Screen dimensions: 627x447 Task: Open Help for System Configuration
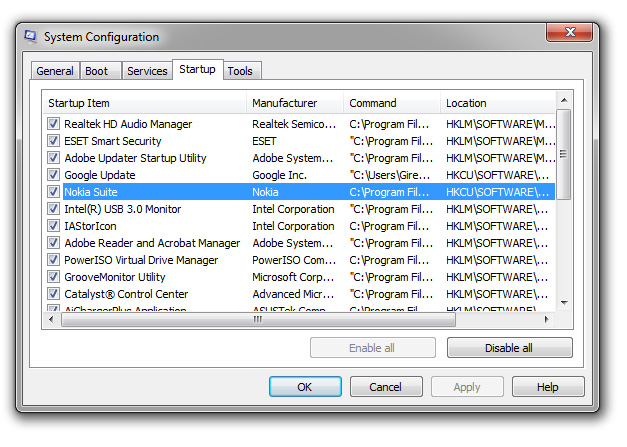coord(548,387)
